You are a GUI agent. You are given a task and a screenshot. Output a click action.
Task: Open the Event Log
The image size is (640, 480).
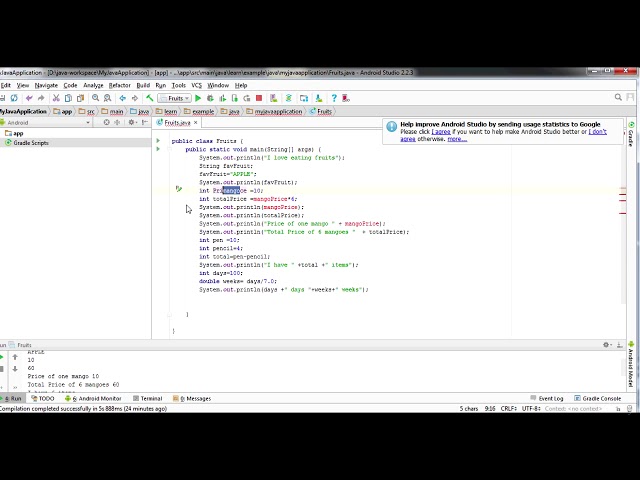(x=547, y=398)
